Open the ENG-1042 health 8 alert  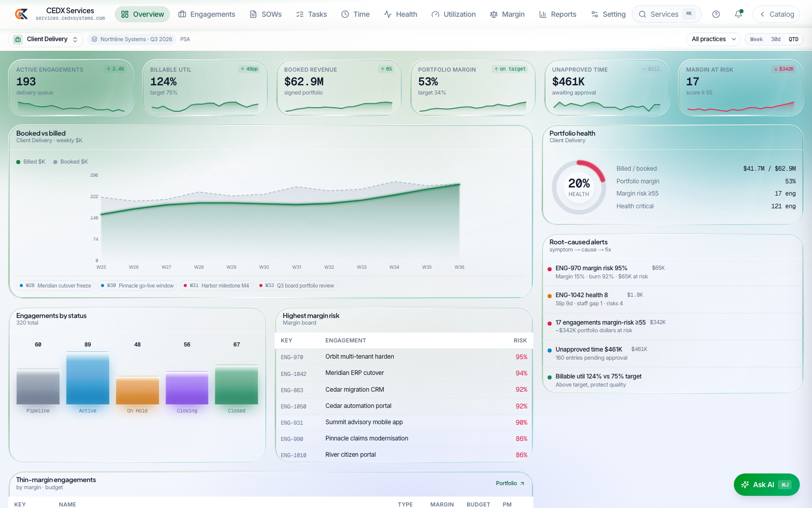[x=673, y=299]
